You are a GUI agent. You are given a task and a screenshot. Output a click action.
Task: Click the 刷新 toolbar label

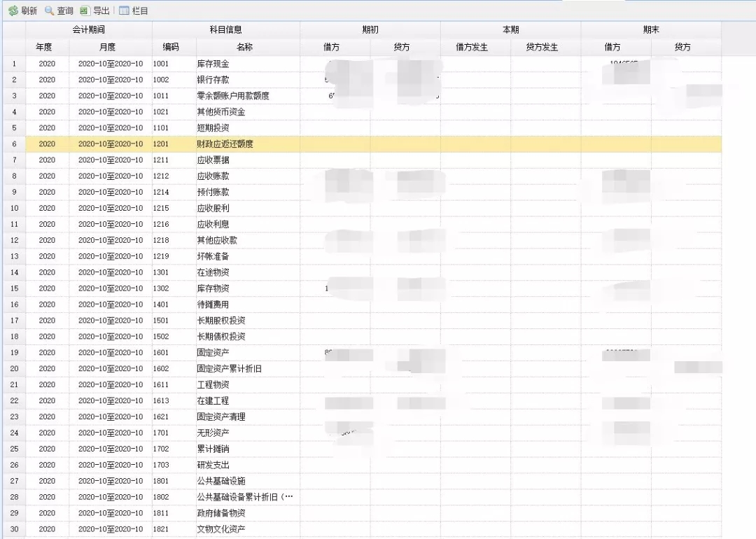(29, 10)
